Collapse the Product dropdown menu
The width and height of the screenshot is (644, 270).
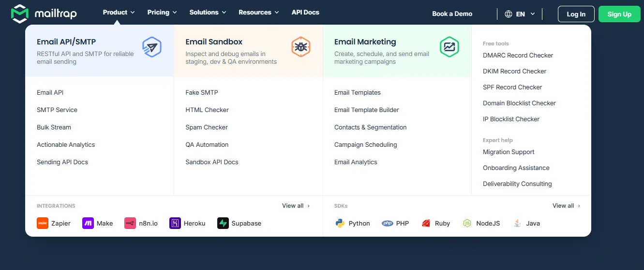(119, 13)
